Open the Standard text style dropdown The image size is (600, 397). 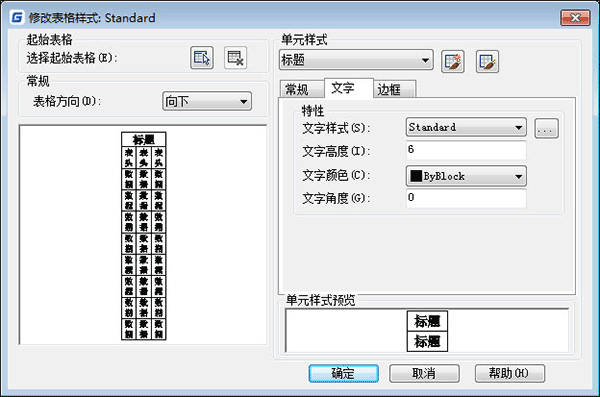click(x=466, y=127)
